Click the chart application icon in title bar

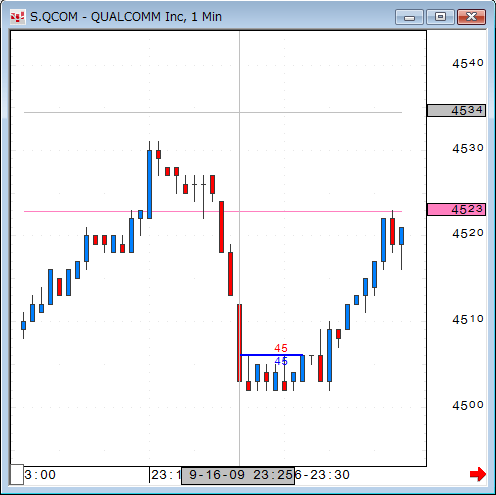click(x=18, y=17)
